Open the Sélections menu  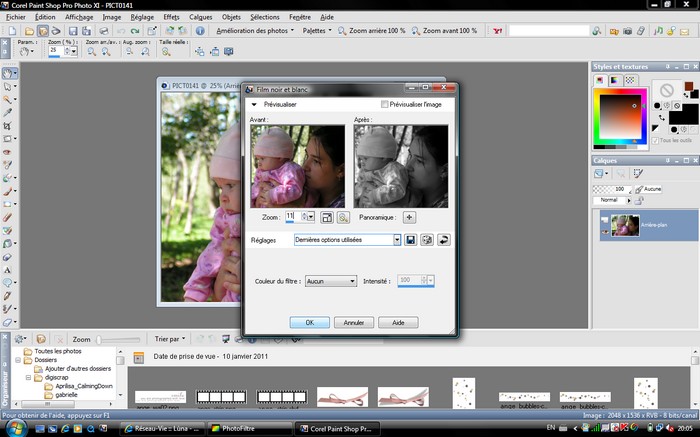265,17
